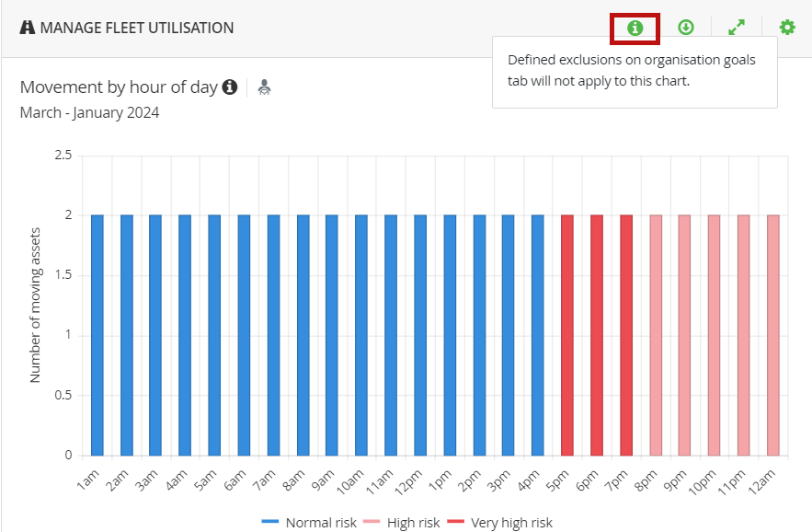812x532 pixels.
Task: Select the 2am blue bar
Action: [127, 335]
